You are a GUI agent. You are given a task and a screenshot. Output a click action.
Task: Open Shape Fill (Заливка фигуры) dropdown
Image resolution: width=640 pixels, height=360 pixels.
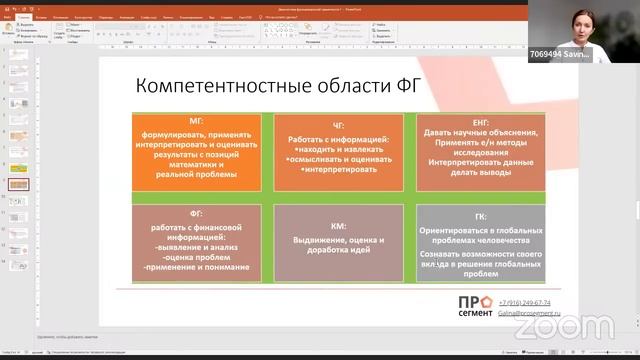tap(348, 24)
